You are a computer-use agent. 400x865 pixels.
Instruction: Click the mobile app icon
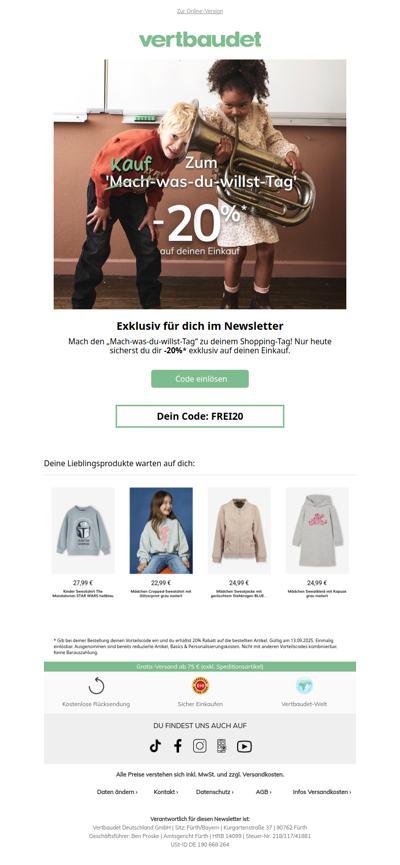click(221, 746)
